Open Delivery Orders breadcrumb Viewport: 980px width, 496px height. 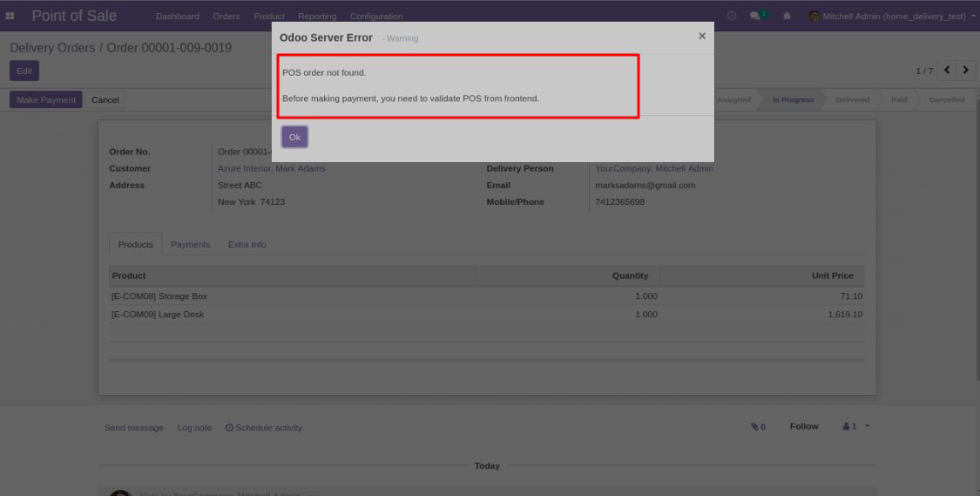[x=52, y=48]
